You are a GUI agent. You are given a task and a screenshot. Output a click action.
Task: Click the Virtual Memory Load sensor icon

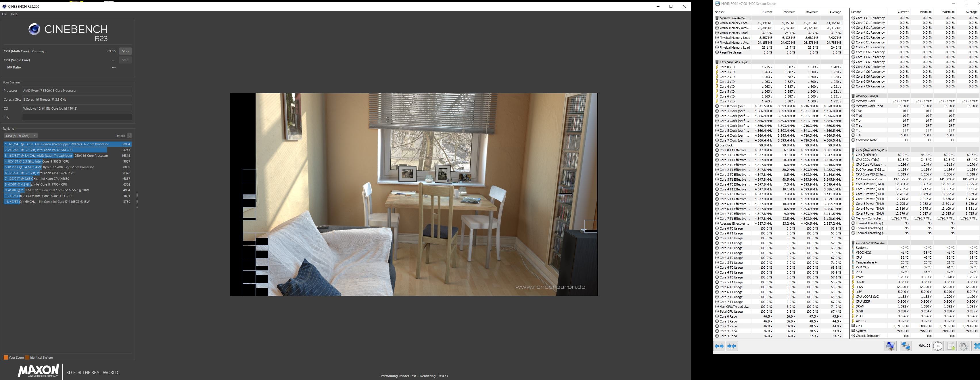717,33
